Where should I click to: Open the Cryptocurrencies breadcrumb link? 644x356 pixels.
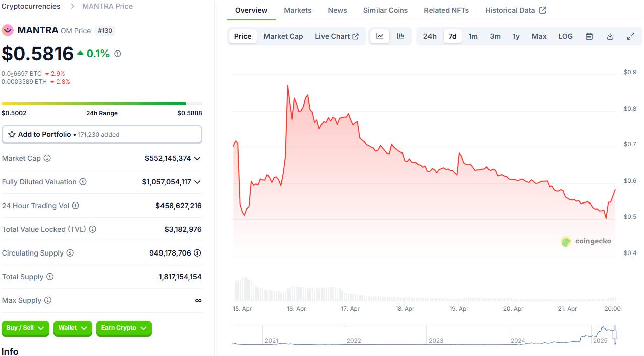[31, 6]
